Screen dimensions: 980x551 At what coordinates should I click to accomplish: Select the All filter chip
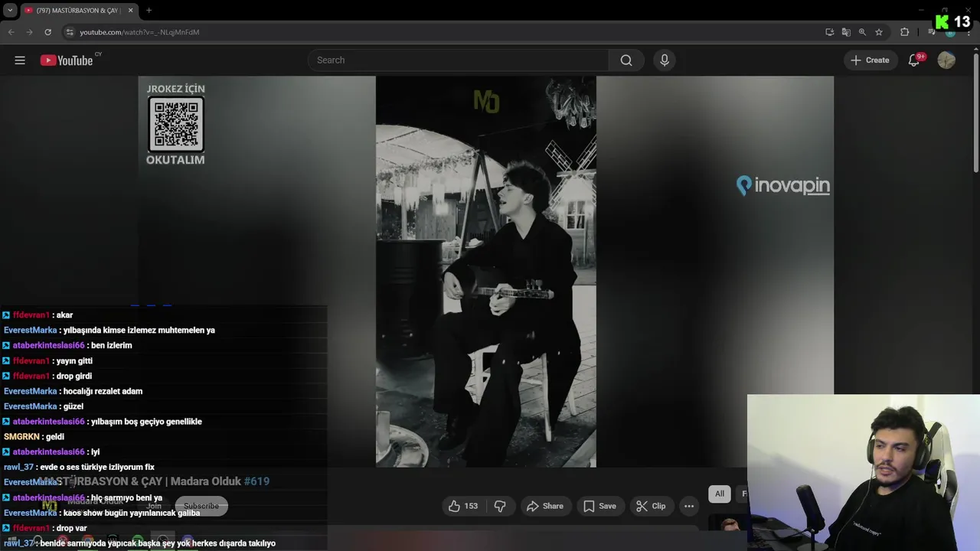[720, 494]
